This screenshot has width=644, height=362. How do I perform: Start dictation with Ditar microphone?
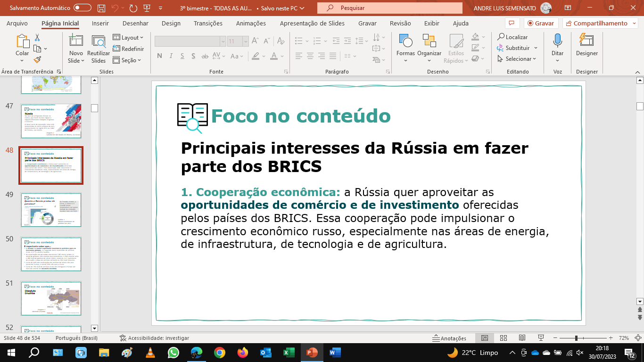[558, 41]
